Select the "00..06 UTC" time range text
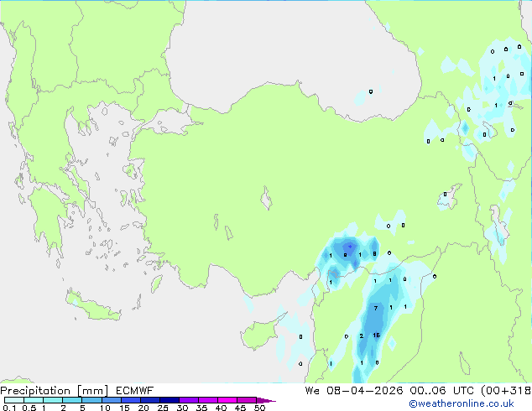 point(442,391)
